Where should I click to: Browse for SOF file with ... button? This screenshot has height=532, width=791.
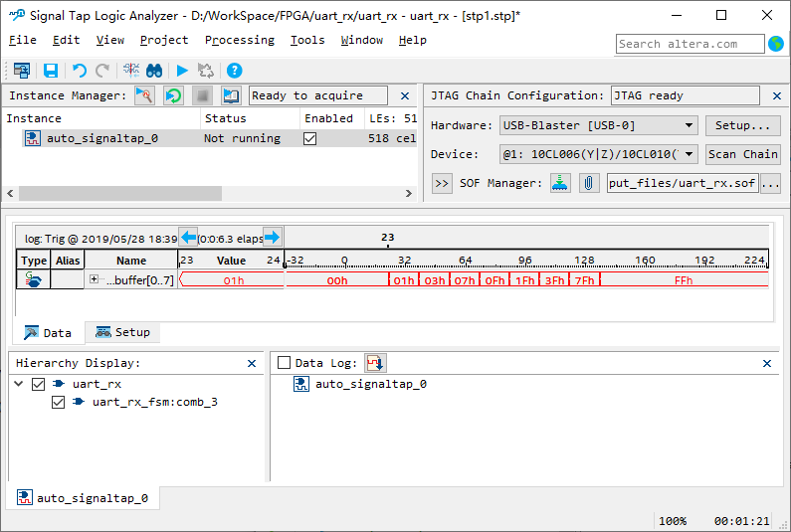point(770,183)
